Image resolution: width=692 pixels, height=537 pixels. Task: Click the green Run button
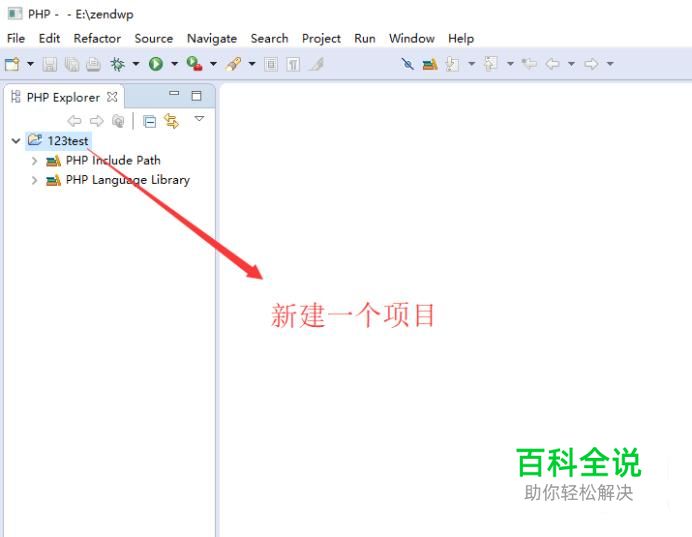point(156,64)
